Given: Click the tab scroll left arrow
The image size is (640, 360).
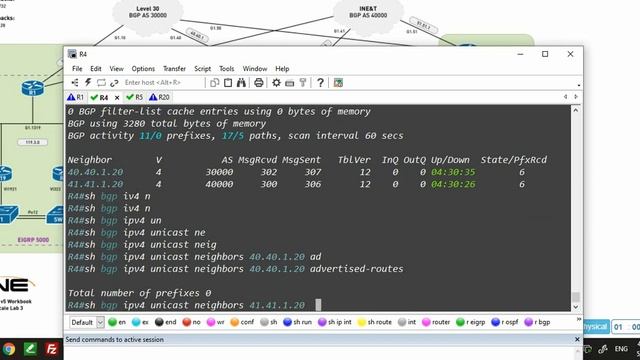Looking at the screenshot, I should [x=565, y=97].
